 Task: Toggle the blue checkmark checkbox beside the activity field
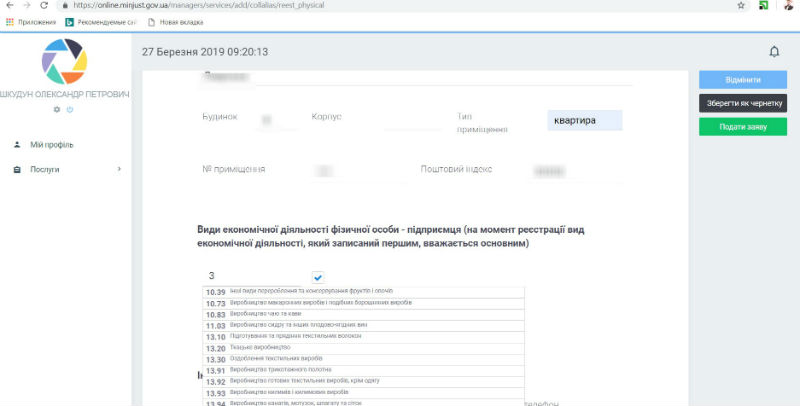(x=318, y=277)
